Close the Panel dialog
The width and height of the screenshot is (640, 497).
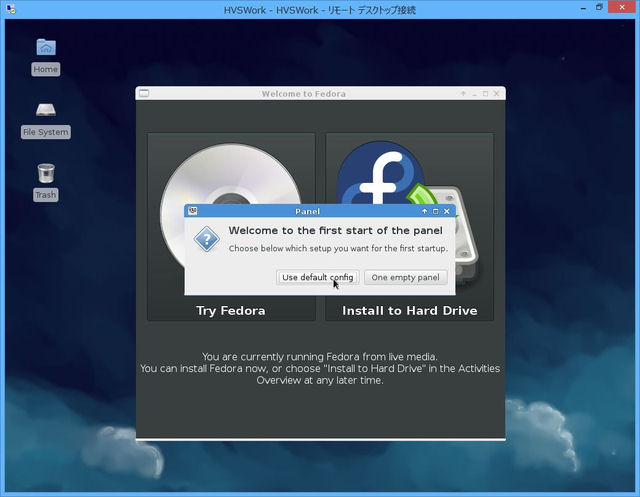(447, 211)
